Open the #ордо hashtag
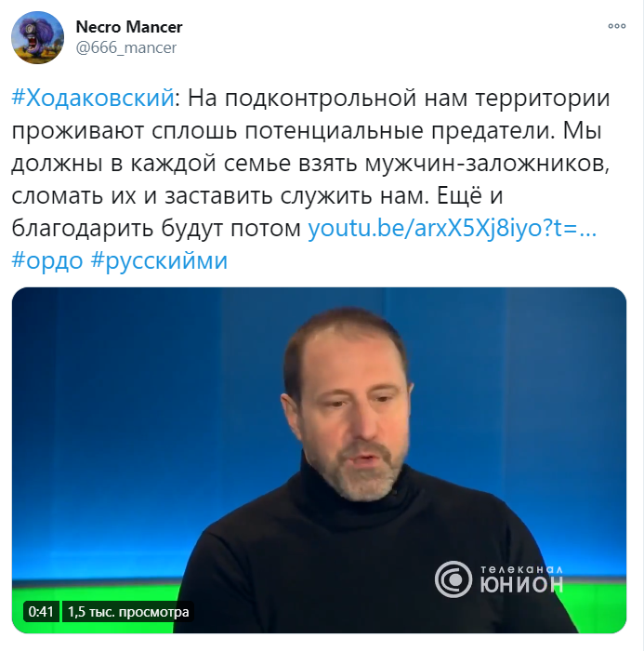The image size is (644, 651). click(47, 260)
